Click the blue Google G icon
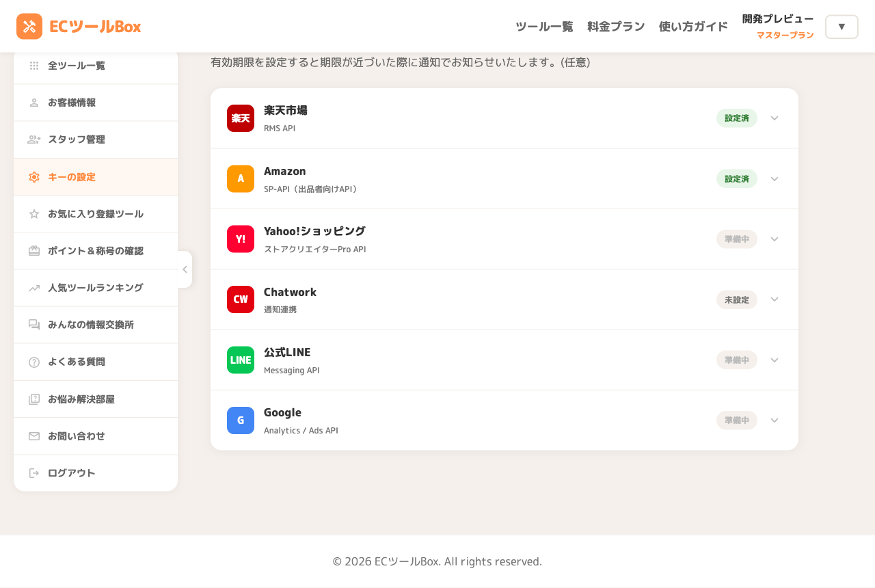The image size is (875, 588). (x=241, y=420)
